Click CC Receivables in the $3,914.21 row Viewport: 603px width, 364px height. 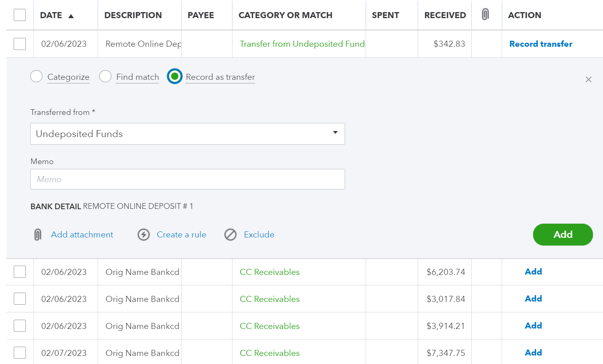coord(270,326)
